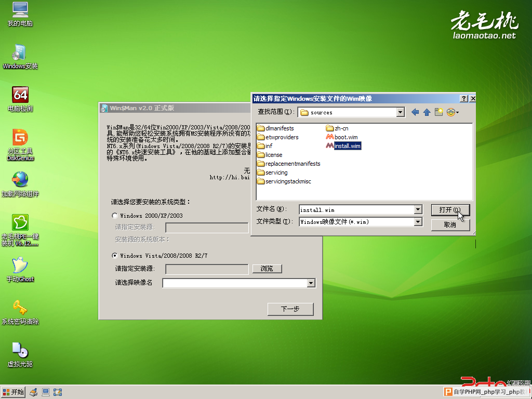Select the license folder
The width and height of the screenshot is (532, 399).
[270, 155]
